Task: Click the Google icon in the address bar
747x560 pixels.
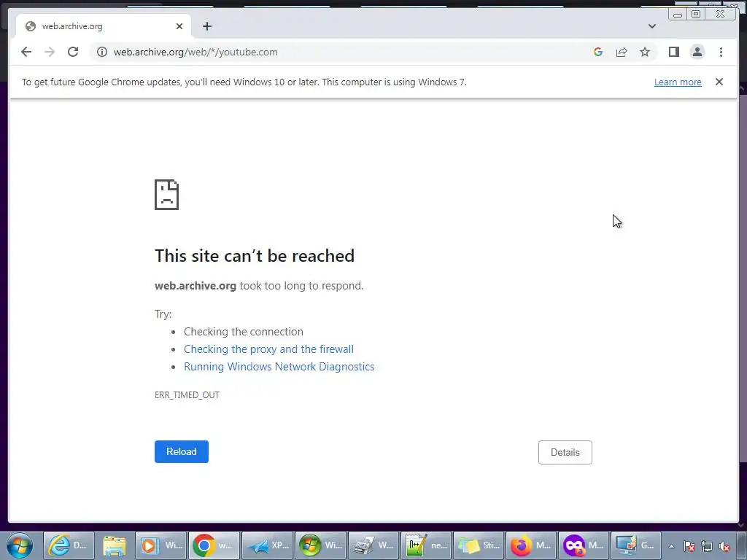Action: [x=598, y=52]
